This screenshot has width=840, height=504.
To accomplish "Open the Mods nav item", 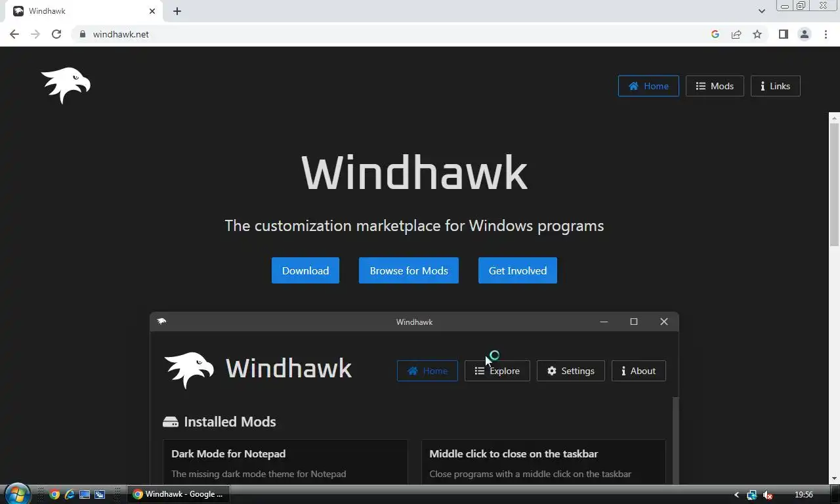I will coord(715,86).
